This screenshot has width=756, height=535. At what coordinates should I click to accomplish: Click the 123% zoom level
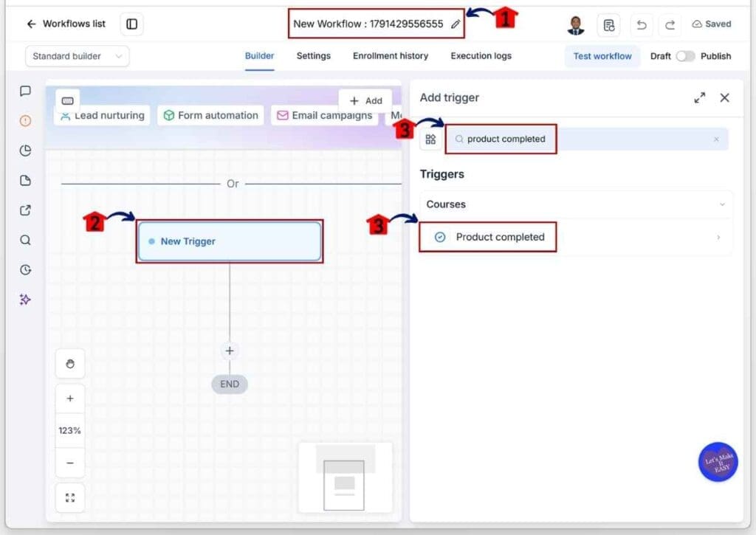[70, 430]
